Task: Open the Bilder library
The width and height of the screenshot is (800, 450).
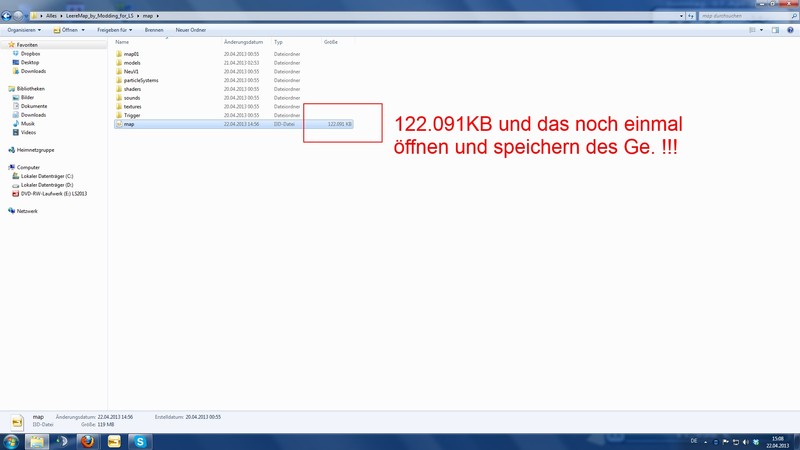Action: pos(27,97)
